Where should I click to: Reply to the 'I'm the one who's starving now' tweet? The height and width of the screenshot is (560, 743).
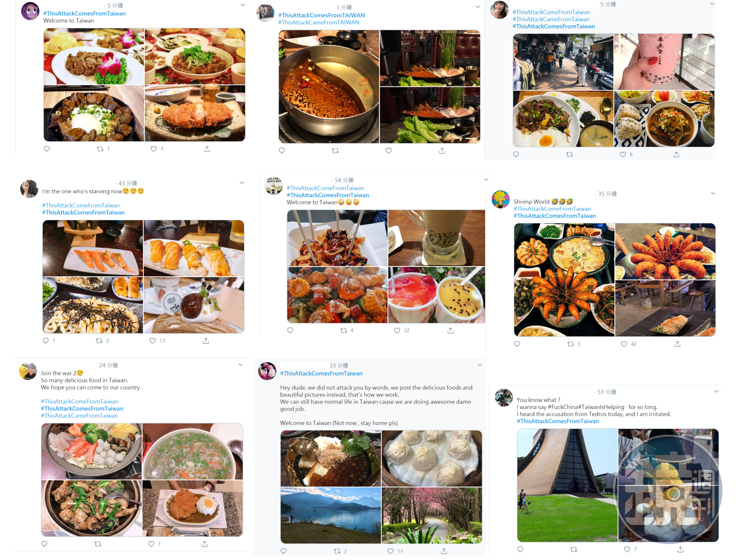(46, 340)
